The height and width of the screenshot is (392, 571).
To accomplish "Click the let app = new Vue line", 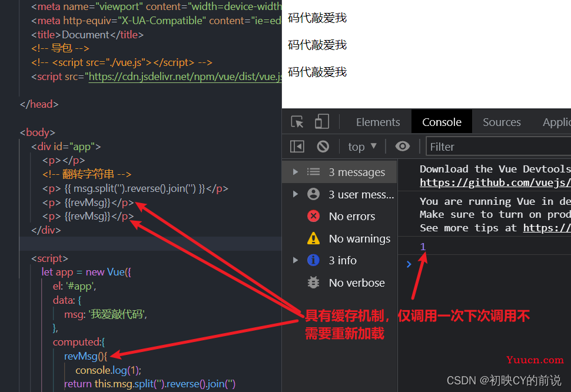I will (x=87, y=272).
